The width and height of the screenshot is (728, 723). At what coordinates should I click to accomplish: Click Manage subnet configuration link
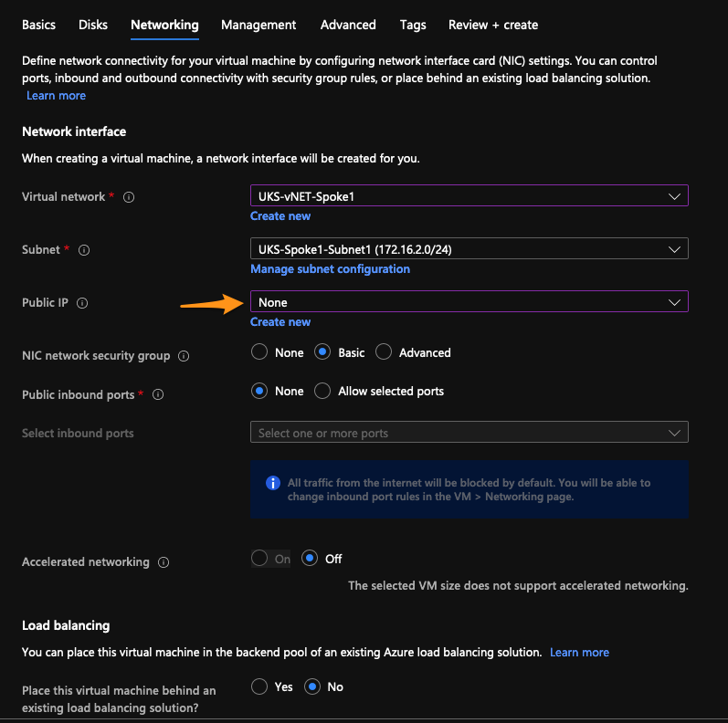click(x=330, y=269)
